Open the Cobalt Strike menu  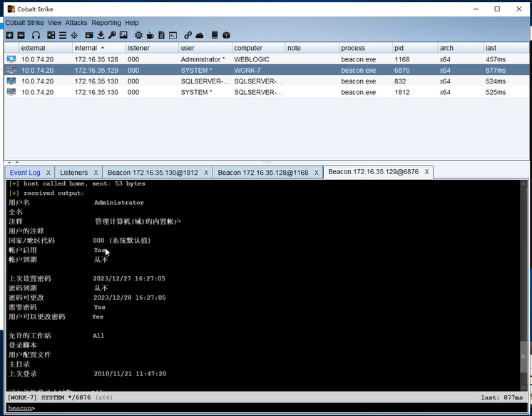(x=25, y=23)
